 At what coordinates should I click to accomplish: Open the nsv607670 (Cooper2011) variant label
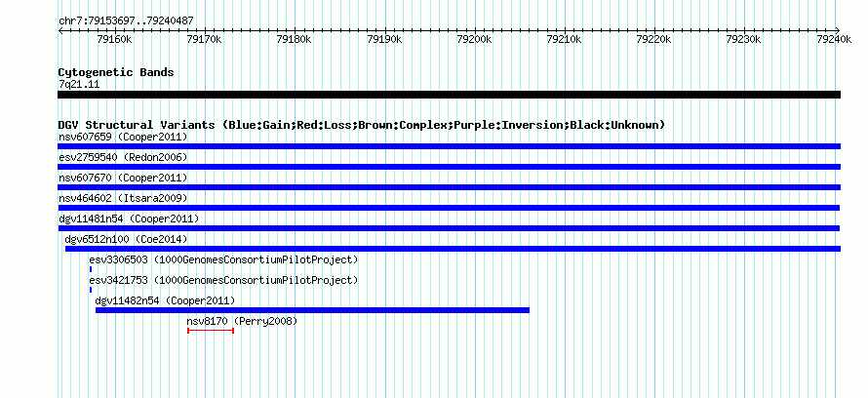coord(123,178)
